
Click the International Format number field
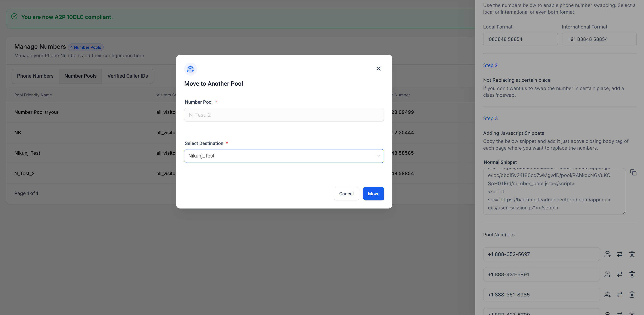tap(599, 39)
